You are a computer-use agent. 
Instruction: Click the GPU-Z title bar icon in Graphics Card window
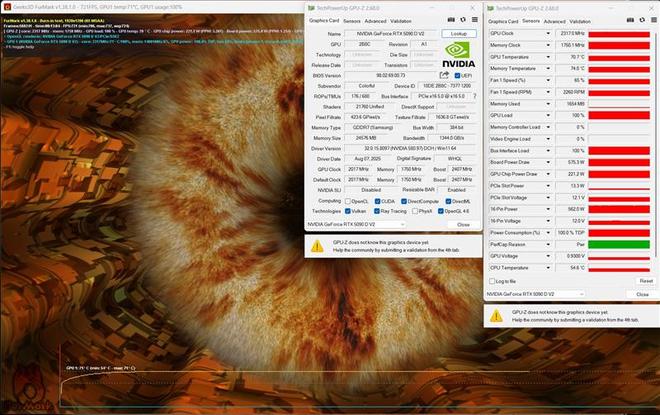tap(310, 7)
